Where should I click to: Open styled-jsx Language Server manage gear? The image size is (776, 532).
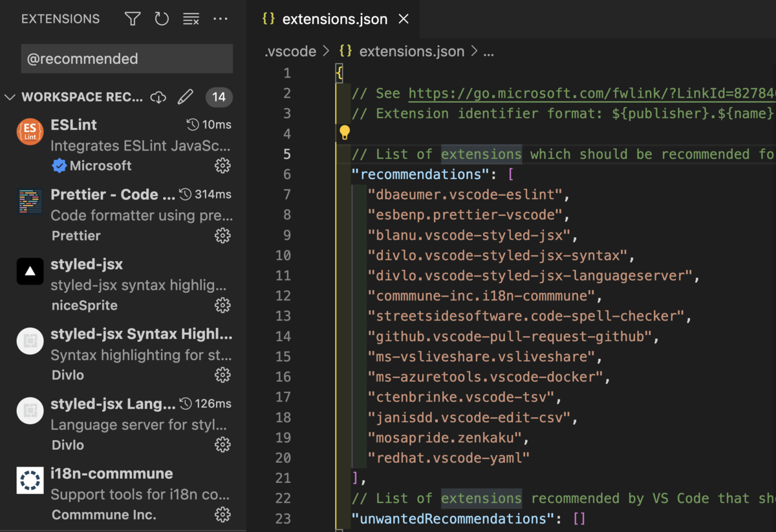(x=222, y=445)
